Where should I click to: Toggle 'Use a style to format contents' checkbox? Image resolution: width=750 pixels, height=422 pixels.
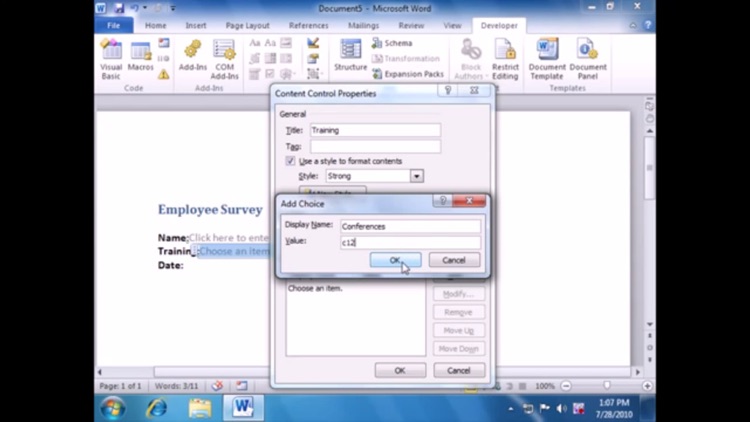point(290,161)
